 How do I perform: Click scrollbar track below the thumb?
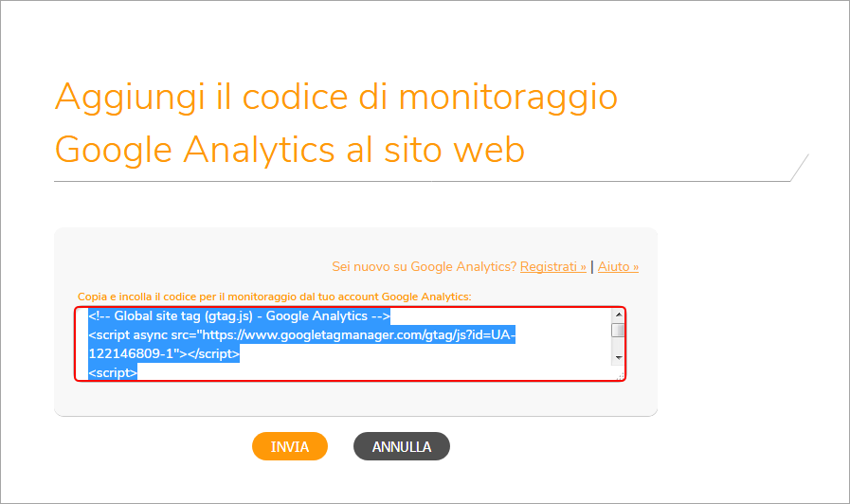click(x=618, y=345)
